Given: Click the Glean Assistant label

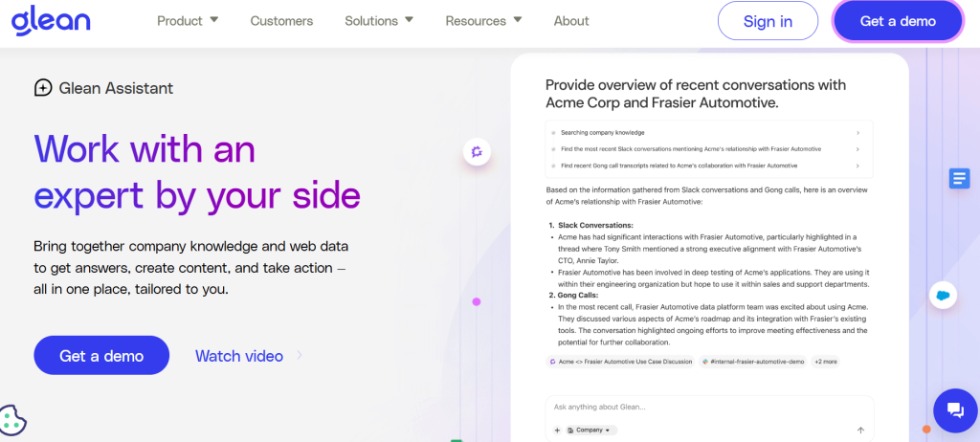Looking at the screenshot, I should 116,88.
